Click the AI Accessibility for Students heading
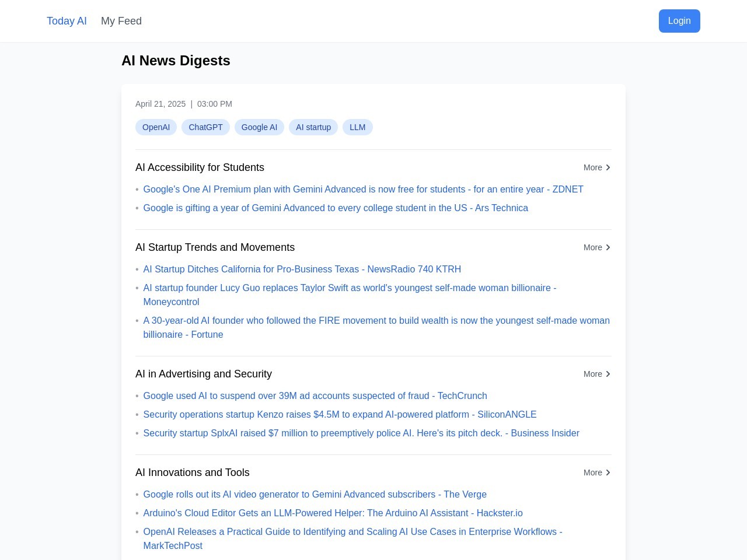 (x=200, y=167)
